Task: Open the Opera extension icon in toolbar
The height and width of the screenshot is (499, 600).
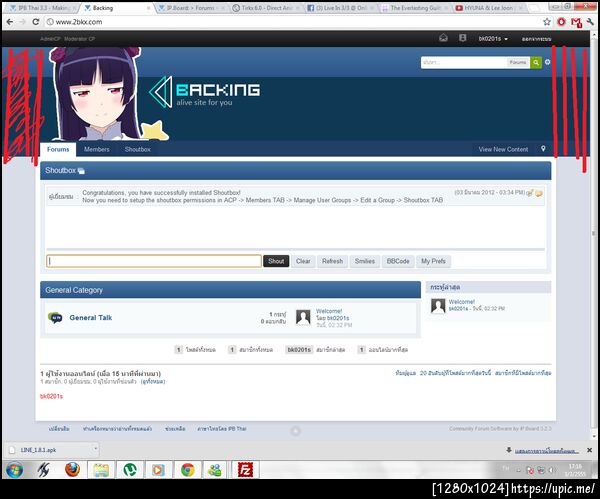Action: pos(561,22)
